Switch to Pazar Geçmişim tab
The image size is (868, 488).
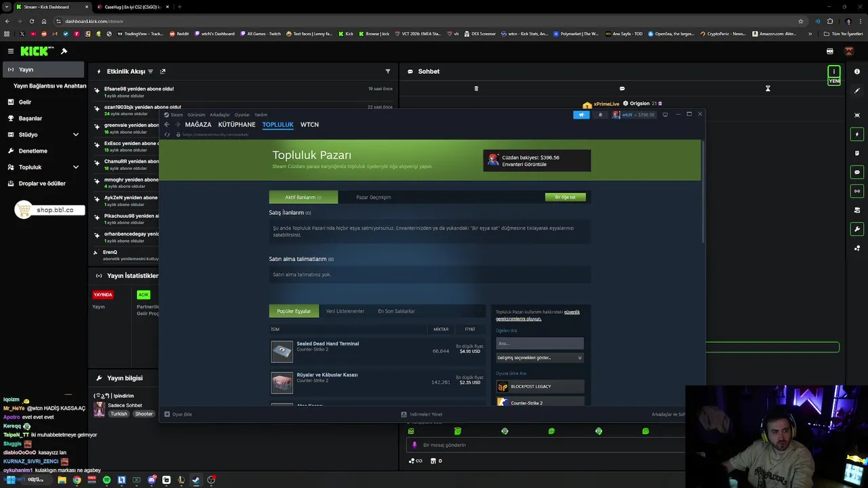click(374, 197)
